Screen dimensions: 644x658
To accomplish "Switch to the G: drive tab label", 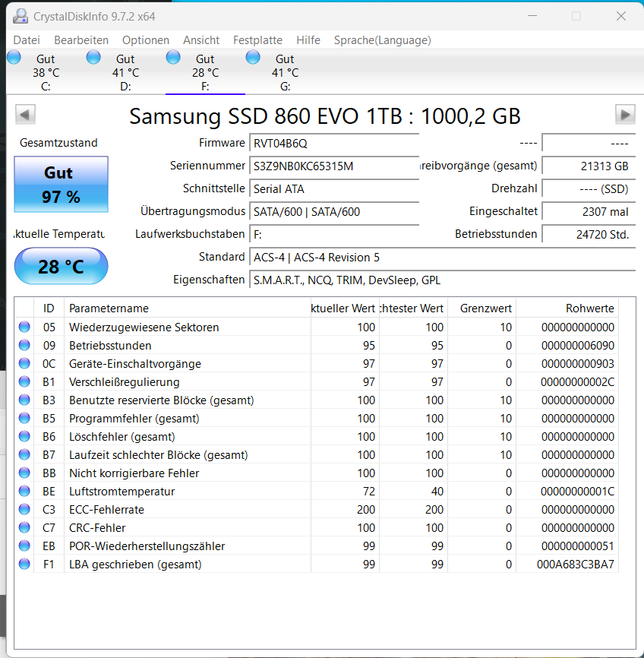I will pyautogui.click(x=286, y=87).
